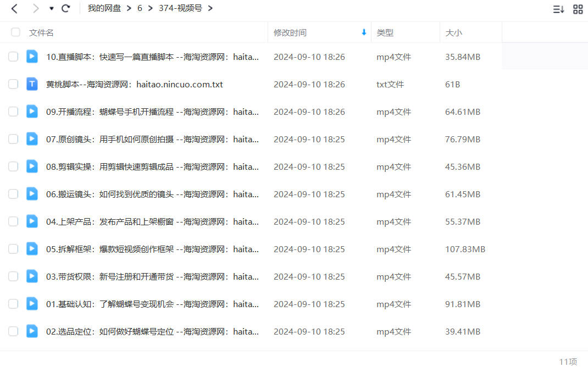This screenshot has height=367, width=588.
Task: Click the video icon of 07.原创镜头
Action: pos(32,139)
